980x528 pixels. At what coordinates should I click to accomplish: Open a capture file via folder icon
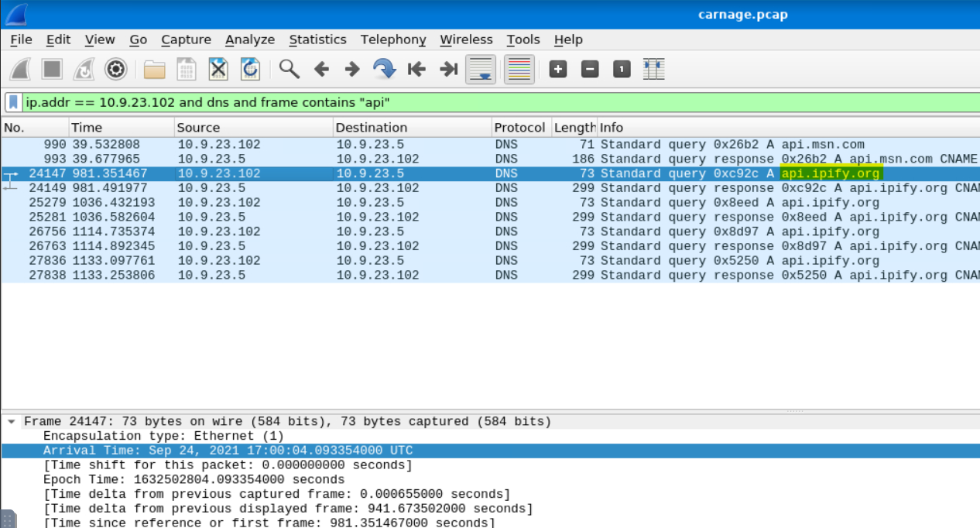pos(155,70)
